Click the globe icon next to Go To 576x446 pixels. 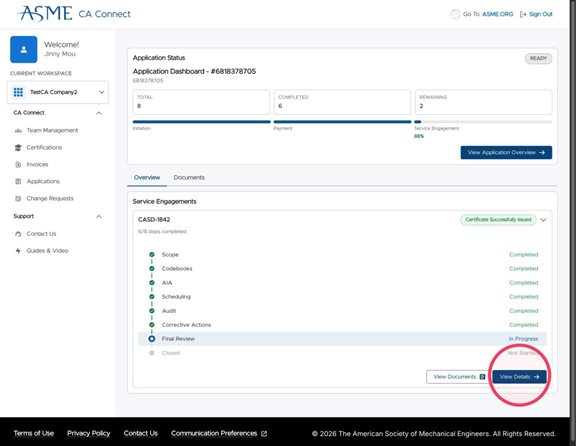[455, 14]
